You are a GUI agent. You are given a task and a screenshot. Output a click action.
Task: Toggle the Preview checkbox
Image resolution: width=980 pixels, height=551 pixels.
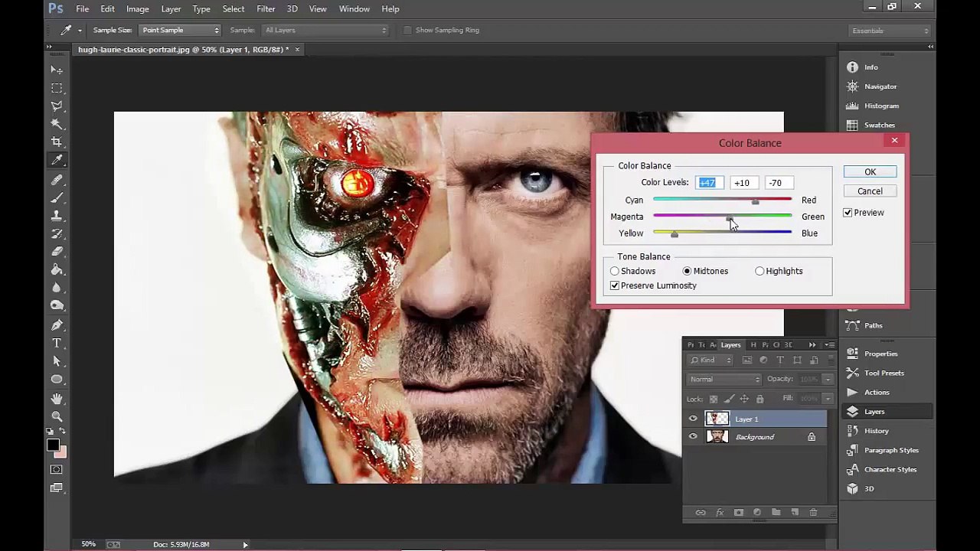848,213
